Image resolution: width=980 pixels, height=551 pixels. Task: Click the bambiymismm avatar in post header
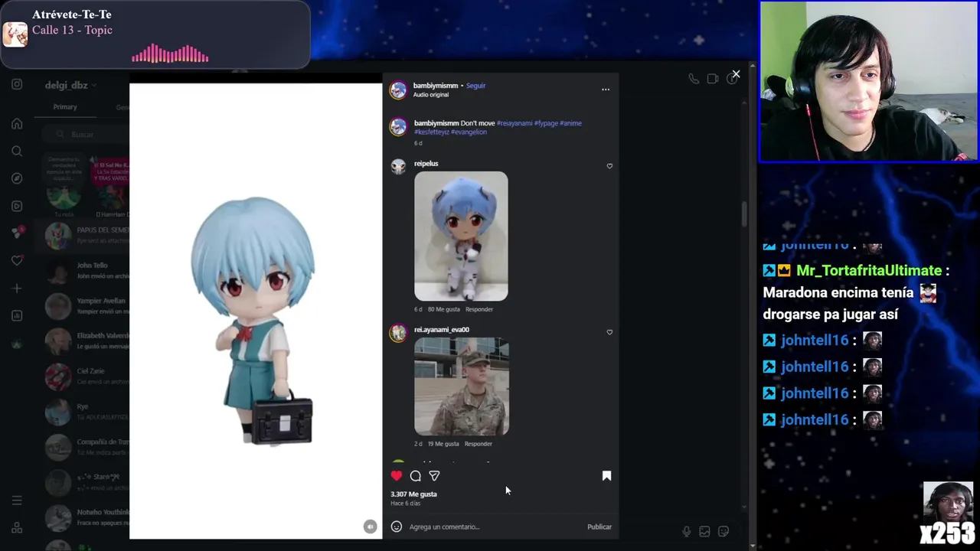[398, 90]
